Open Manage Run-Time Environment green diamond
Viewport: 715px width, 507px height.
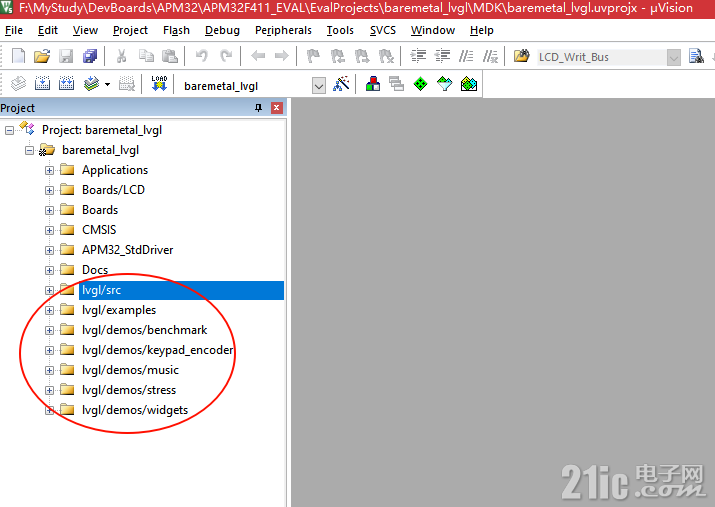pos(420,84)
